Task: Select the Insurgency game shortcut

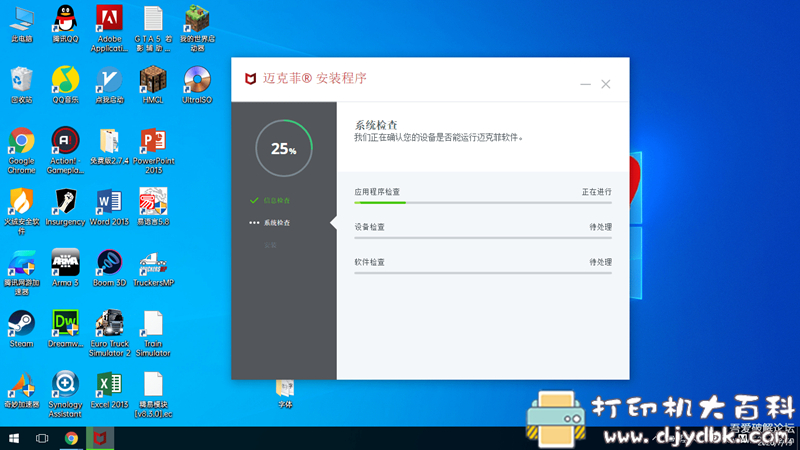Action: pos(65,207)
